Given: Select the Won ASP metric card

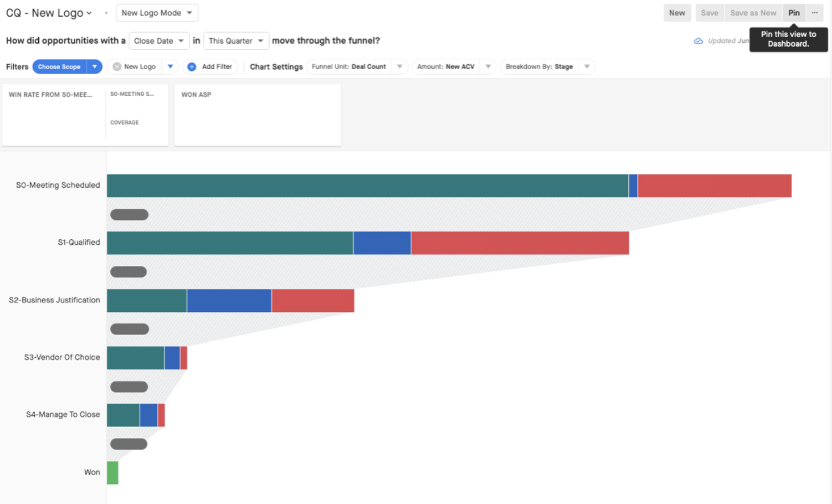Looking at the screenshot, I should click(x=258, y=115).
